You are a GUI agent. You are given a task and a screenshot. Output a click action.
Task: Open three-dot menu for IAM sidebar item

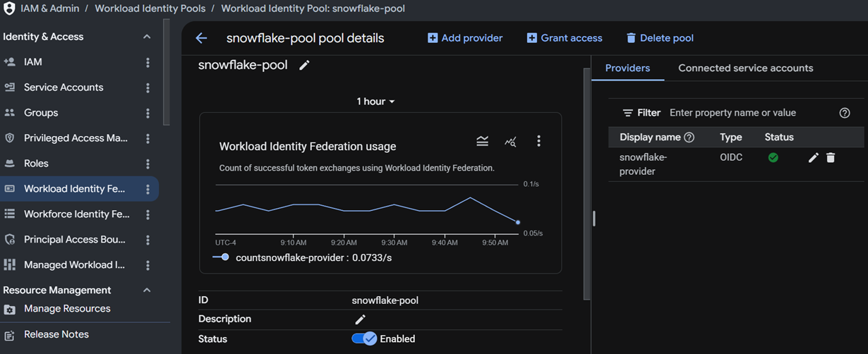pos(147,62)
